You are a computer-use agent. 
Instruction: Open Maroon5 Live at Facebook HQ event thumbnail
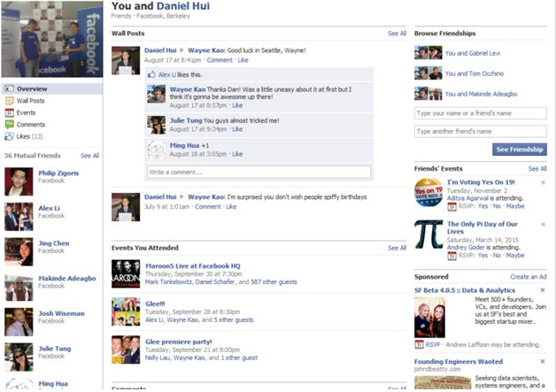tap(126, 273)
